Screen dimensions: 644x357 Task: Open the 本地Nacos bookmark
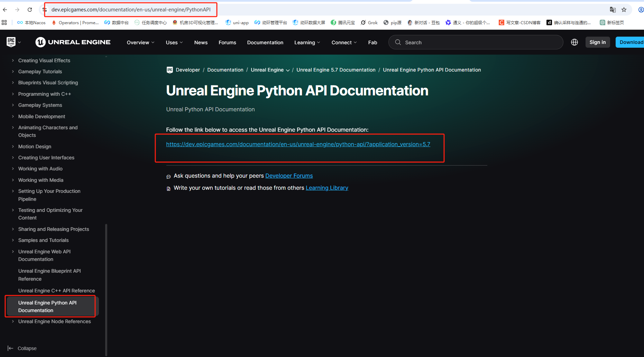31,22
